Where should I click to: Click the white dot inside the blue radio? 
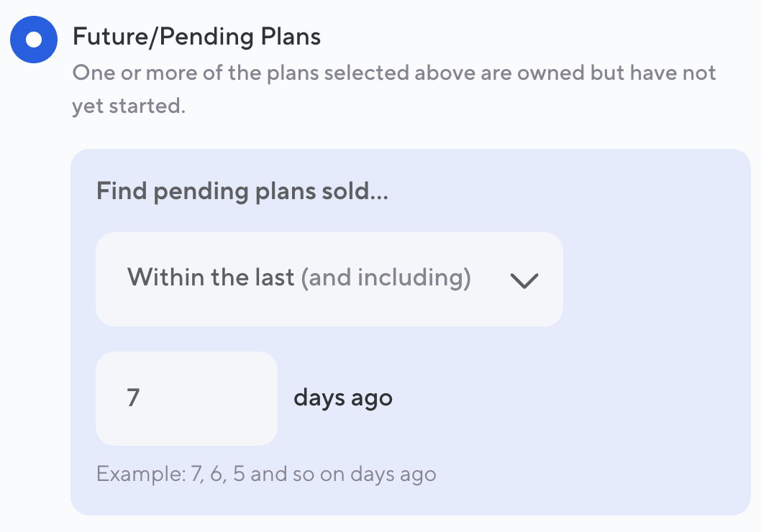pyautogui.click(x=33, y=40)
